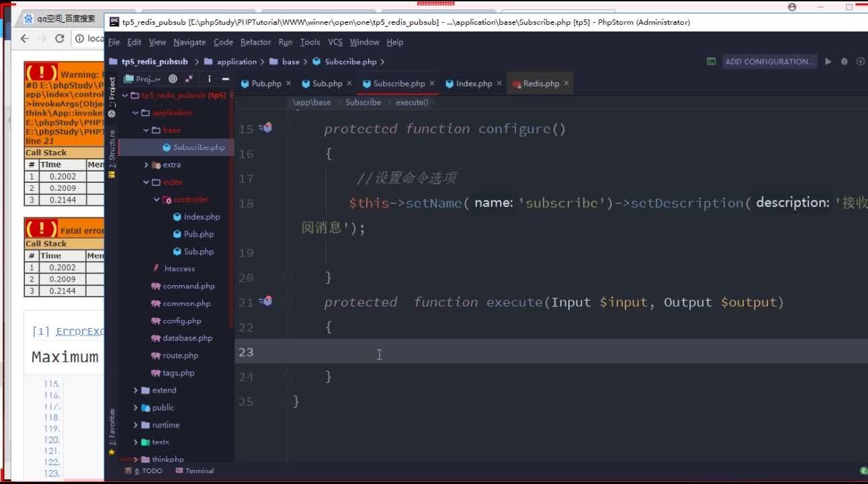Click the browser back arrow in Chrome
Screen dimensions: 868x484
coord(25,38)
